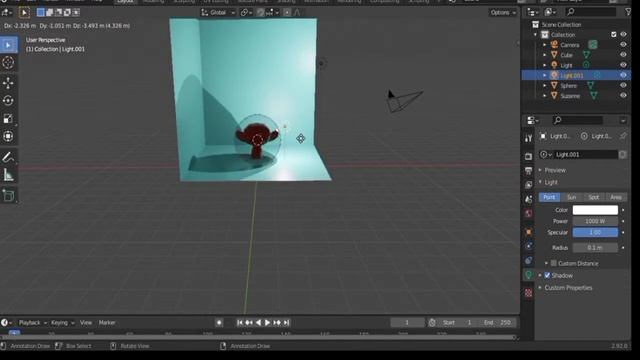Open the Playback dropdown in timeline
This screenshot has height=360, width=640.
(x=33, y=323)
